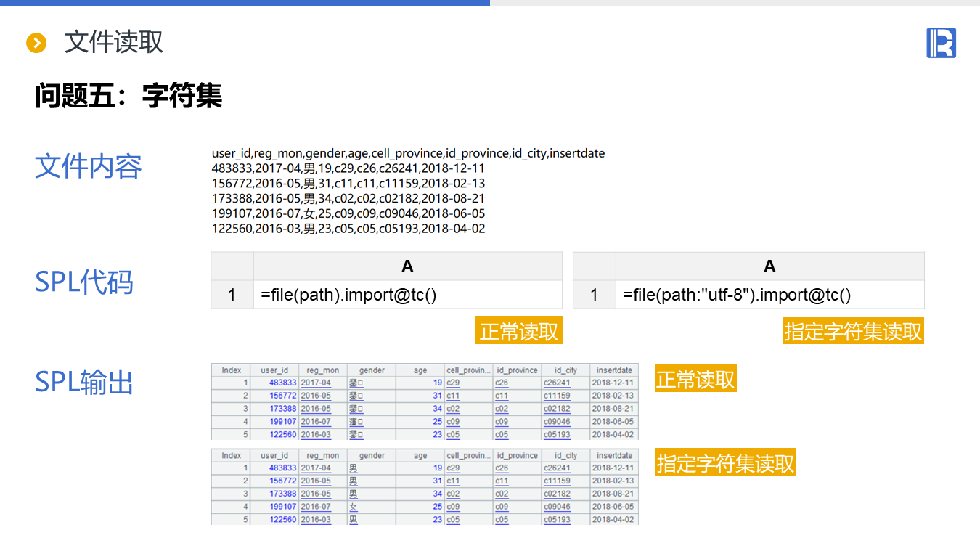Viewport: 980px width, 551px height.
Task: Click the 指定字符集读取 tag below the right code grid
Action: (853, 331)
